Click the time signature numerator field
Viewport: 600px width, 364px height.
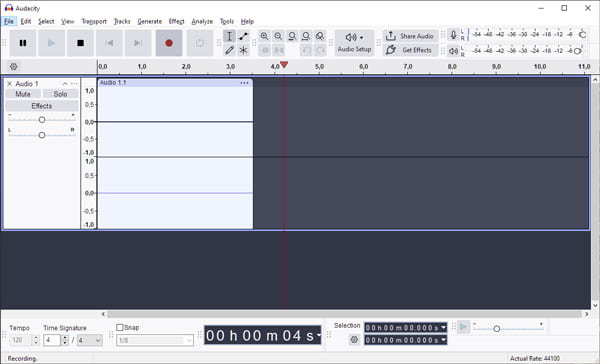tap(52, 340)
